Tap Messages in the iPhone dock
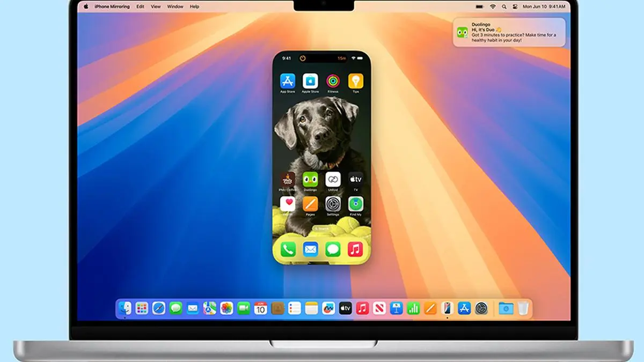This screenshot has width=644, height=362. [x=333, y=249]
